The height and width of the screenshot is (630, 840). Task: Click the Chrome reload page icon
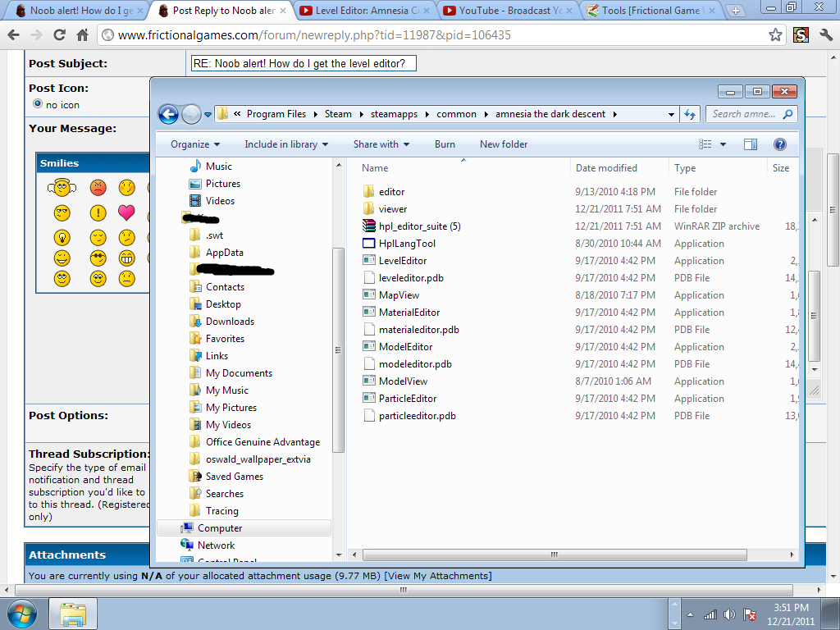(59, 35)
